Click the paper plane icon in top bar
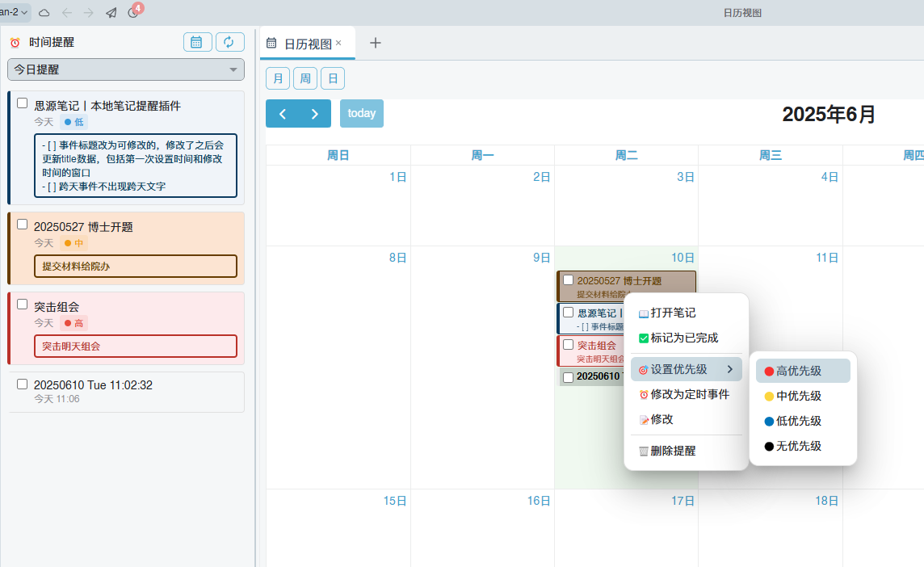This screenshot has height=567, width=924. [111, 12]
